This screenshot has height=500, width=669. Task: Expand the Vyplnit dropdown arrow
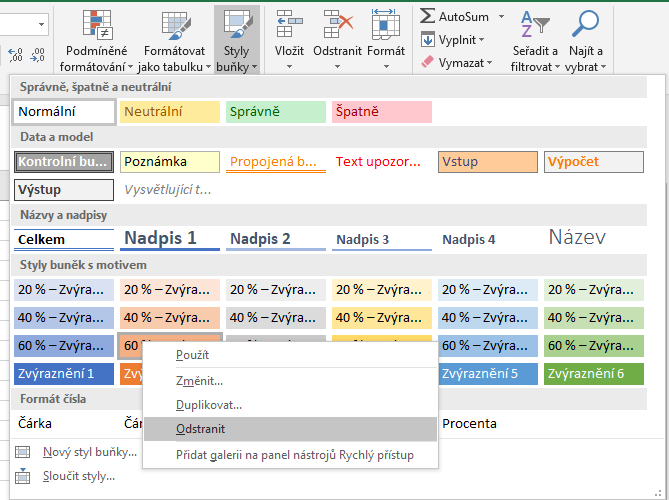[x=481, y=40]
